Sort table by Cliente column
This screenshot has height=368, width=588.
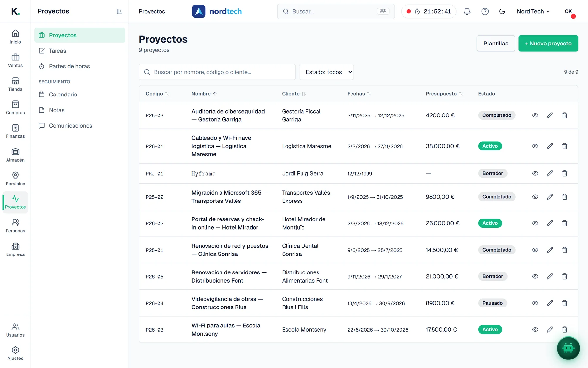tap(294, 94)
